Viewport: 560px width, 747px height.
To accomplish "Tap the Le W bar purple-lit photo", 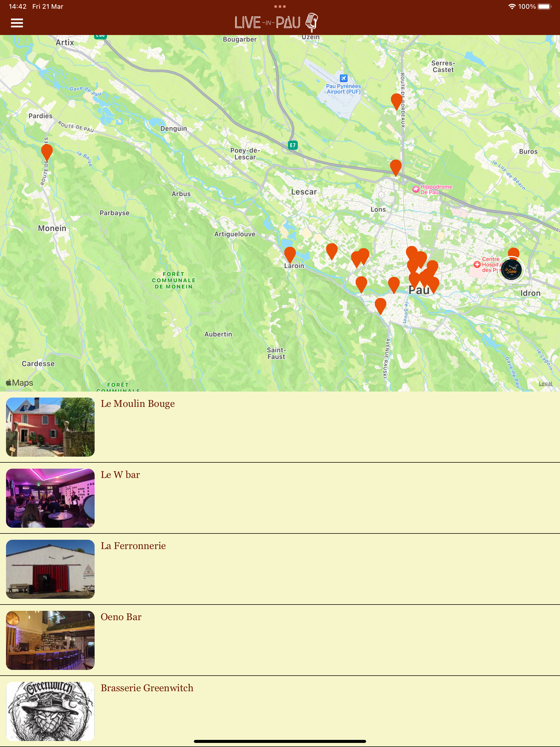I will [x=50, y=498].
